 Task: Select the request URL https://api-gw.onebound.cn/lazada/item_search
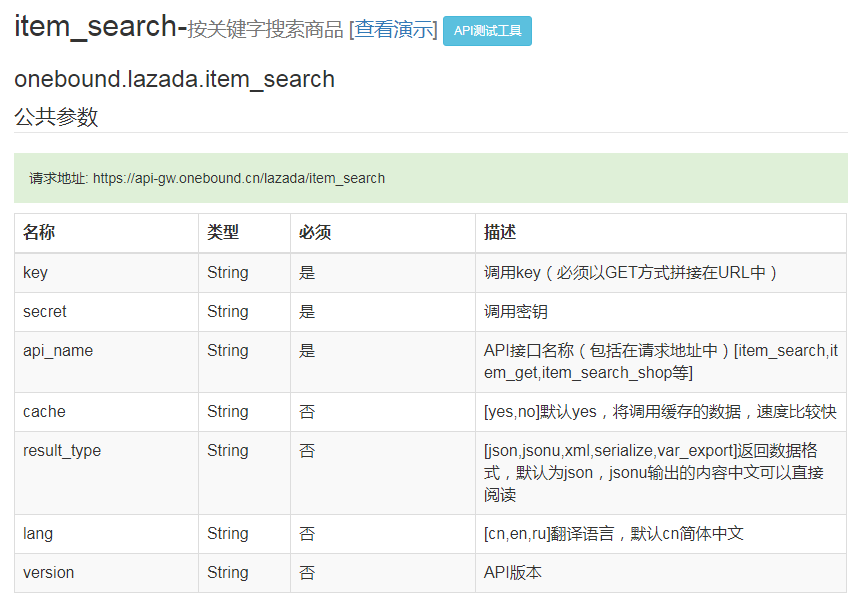239,179
